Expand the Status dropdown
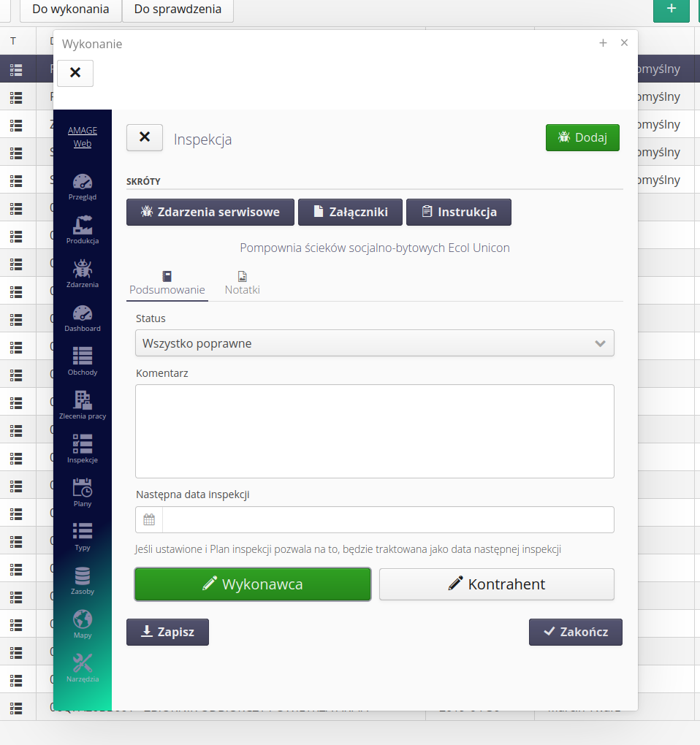The image size is (700, 745). [374, 343]
